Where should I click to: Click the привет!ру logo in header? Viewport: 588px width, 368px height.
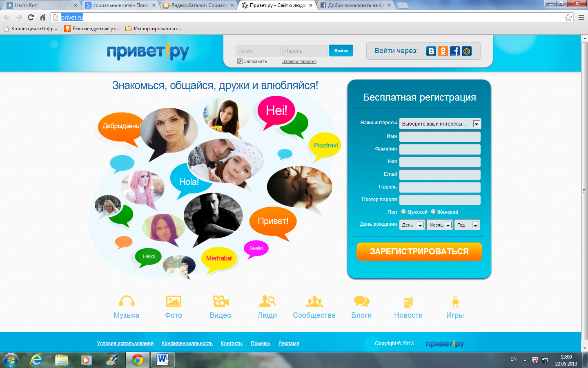(148, 52)
